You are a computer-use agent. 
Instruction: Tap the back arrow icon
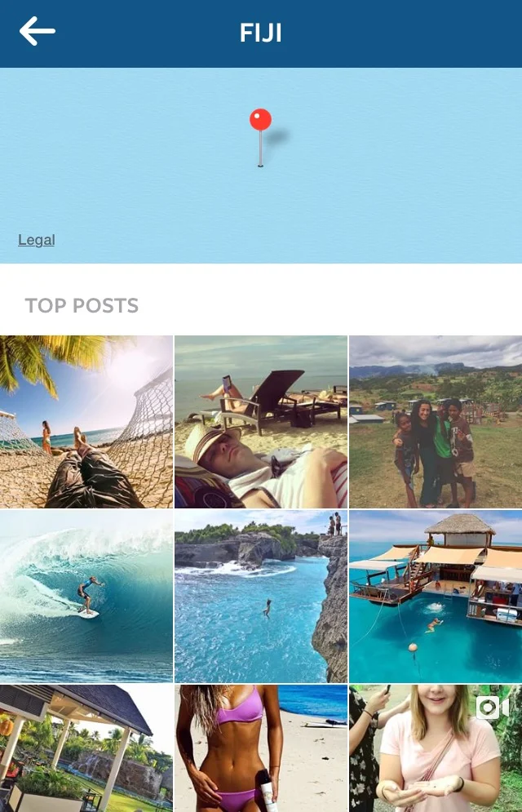(x=38, y=32)
